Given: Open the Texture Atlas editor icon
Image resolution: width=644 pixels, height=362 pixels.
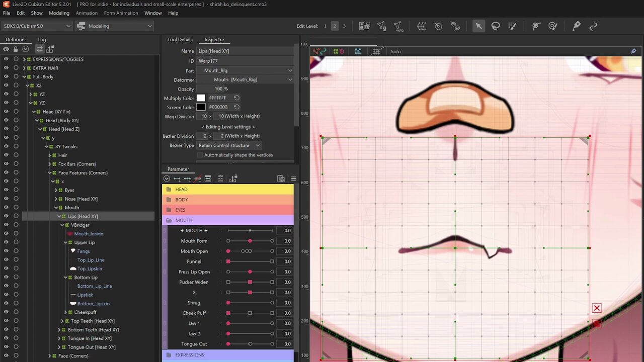Looking at the screenshot, I should (365, 26).
